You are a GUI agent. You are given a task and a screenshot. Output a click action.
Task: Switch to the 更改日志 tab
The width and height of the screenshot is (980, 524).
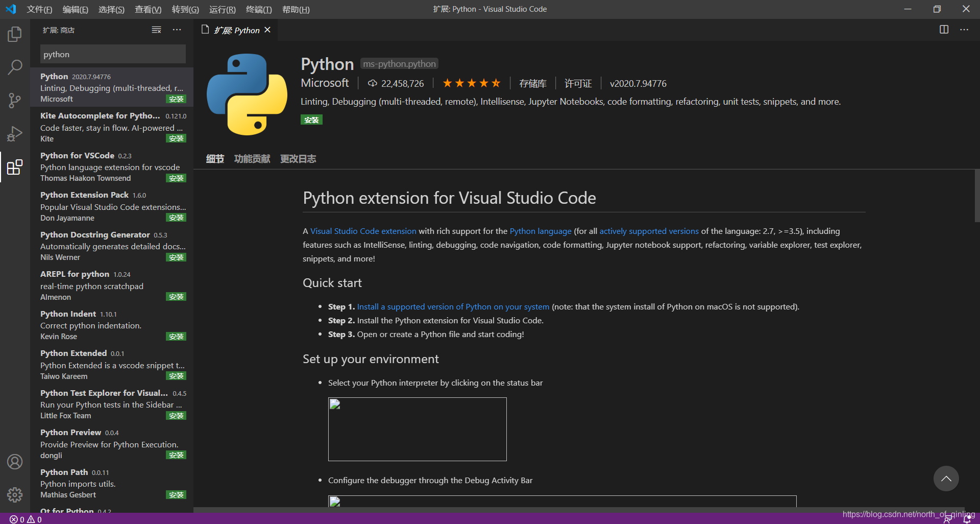click(x=298, y=159)
